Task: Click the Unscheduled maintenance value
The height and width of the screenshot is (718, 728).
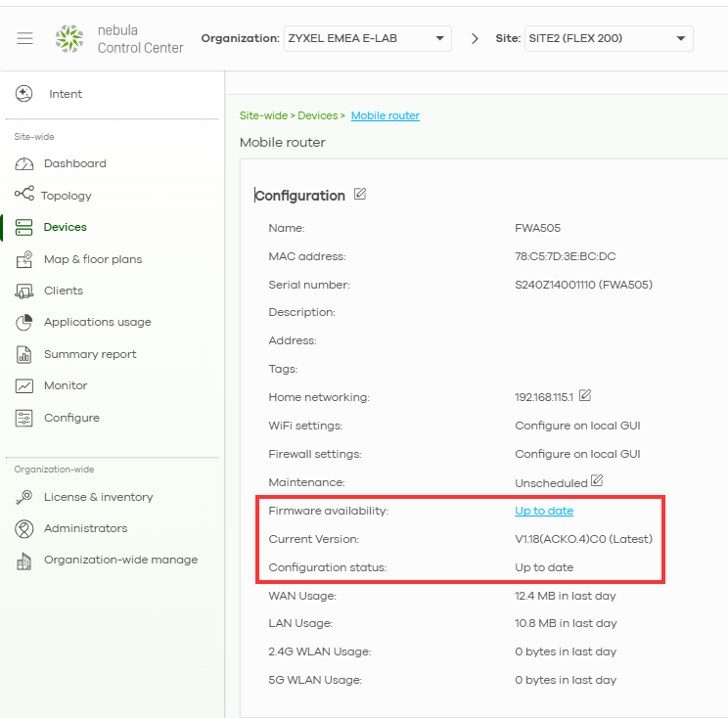Action: 551,483
